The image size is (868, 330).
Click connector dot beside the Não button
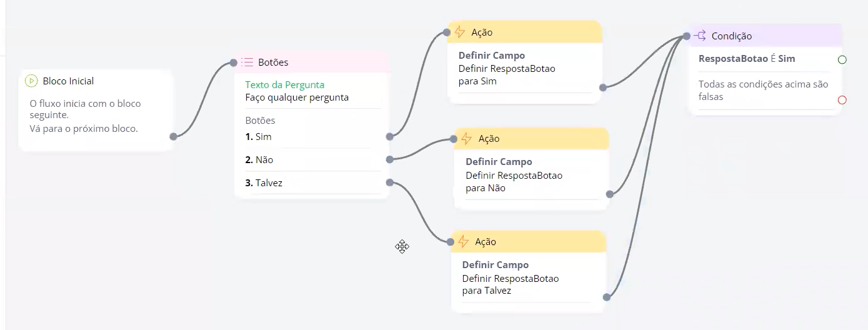(x=389, y=159)
